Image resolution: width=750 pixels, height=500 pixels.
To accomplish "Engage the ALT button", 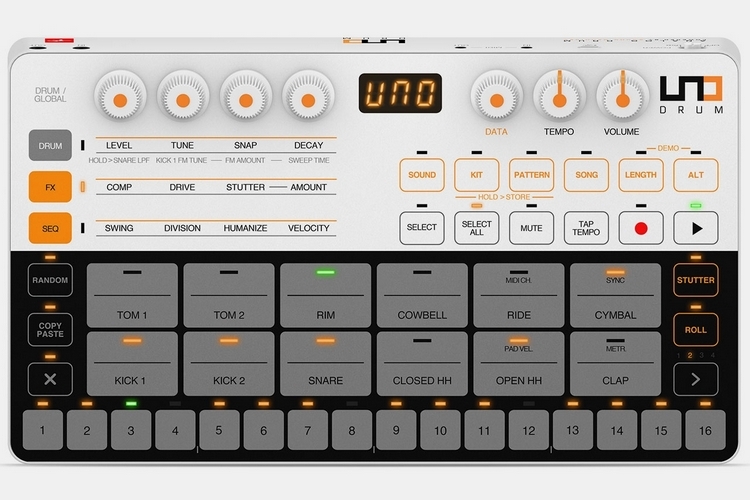I will pyautogui.click(x=696, y=175).
